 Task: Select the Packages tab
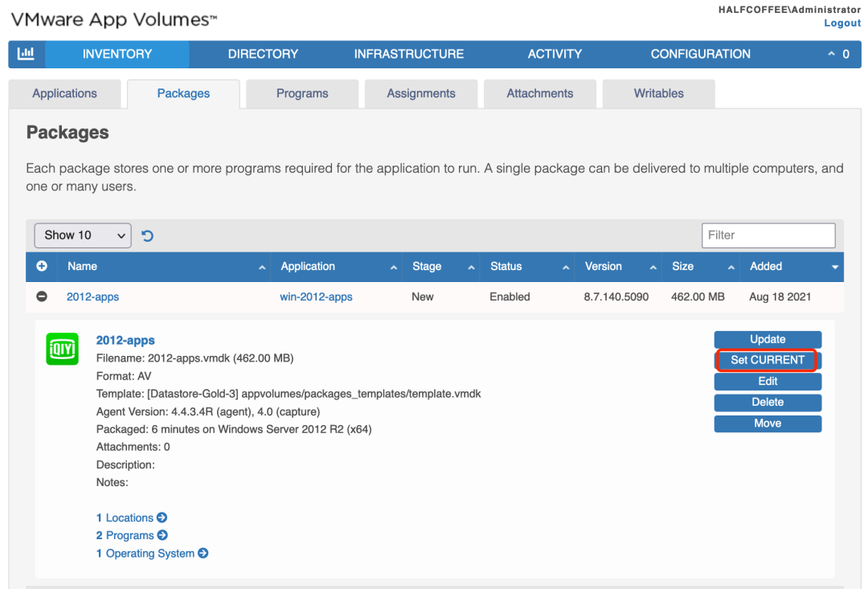(x=183, y=93)
